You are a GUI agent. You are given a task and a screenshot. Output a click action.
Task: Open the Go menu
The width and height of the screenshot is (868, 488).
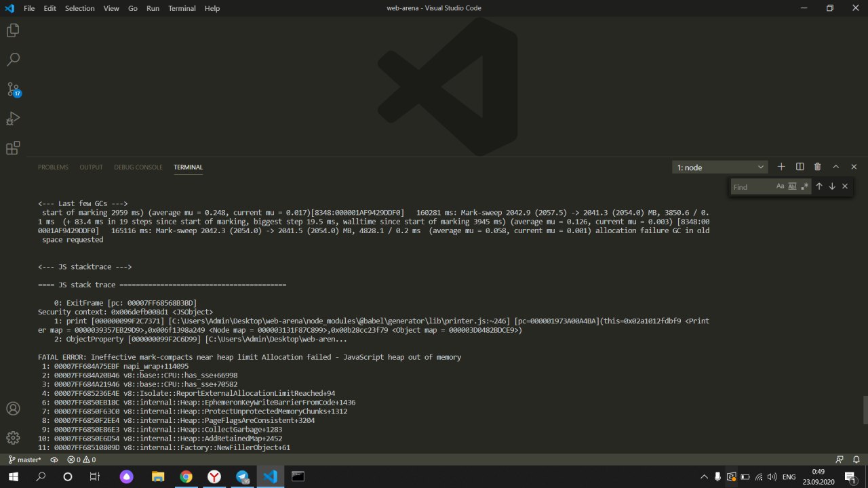coord(133,8)
